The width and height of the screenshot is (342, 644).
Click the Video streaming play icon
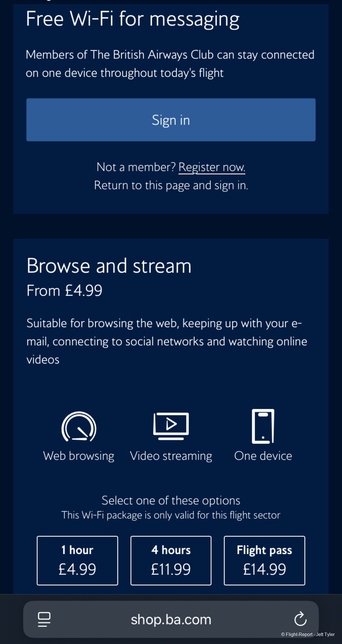(x=171, y=426)
